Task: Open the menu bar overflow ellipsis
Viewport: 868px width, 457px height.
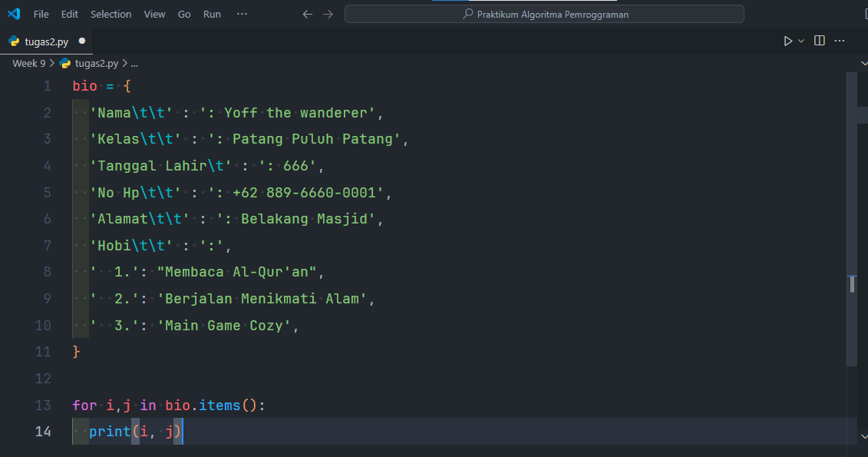Action: point(242,13)
